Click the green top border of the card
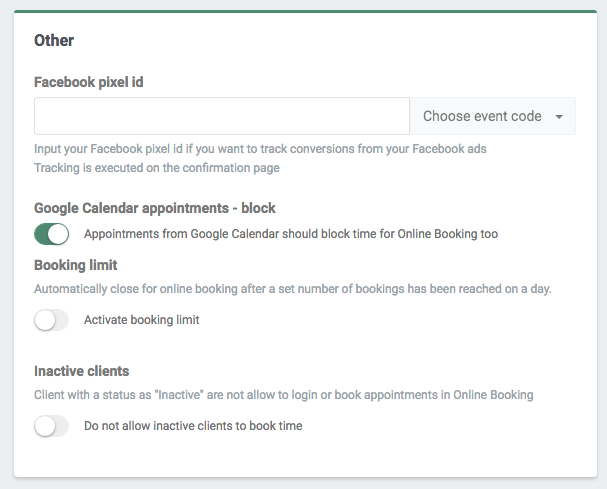 303,11
